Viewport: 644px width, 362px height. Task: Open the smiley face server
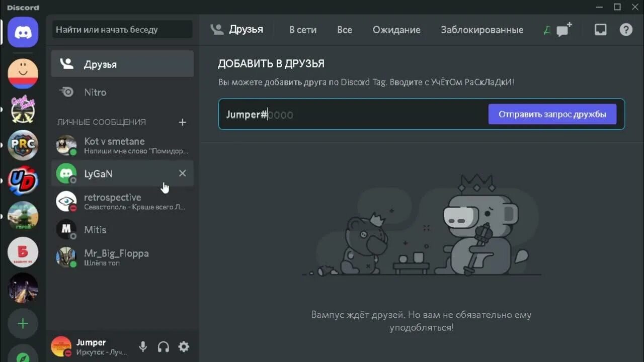click(x=23, y=73)
